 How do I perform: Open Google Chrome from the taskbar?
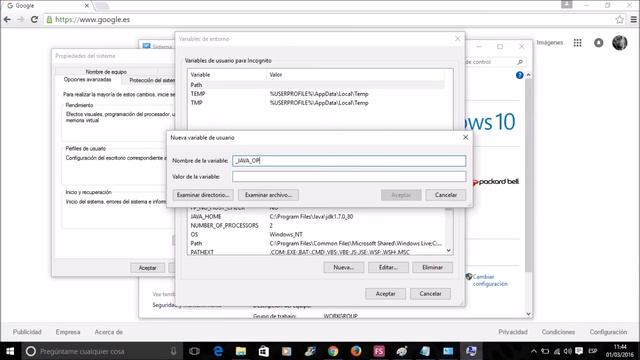click(x=333, y=351)
